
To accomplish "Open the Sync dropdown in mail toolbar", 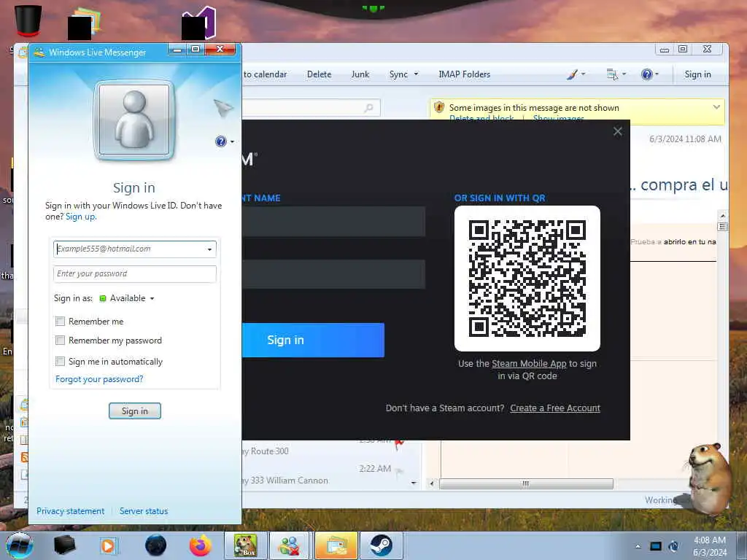I will 403,74.
